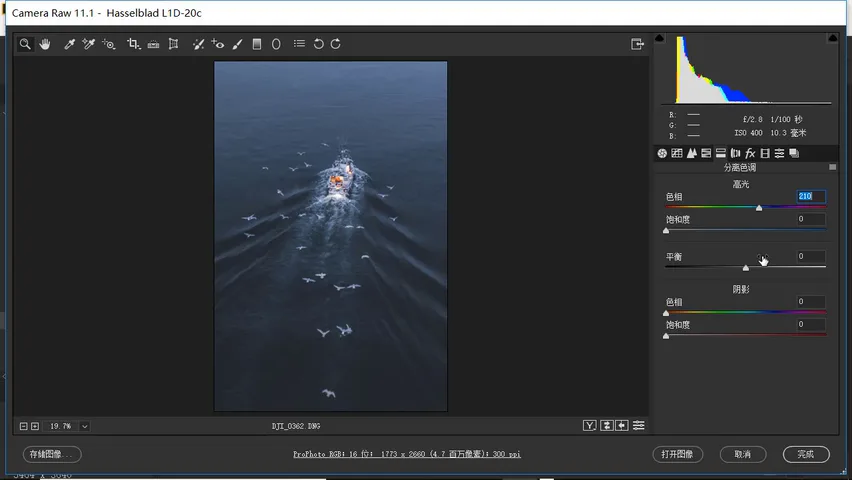Viewport: 852px width, 480px height.
Task: Toggle between current and default panel settings
Action: (x=638, y=426)
